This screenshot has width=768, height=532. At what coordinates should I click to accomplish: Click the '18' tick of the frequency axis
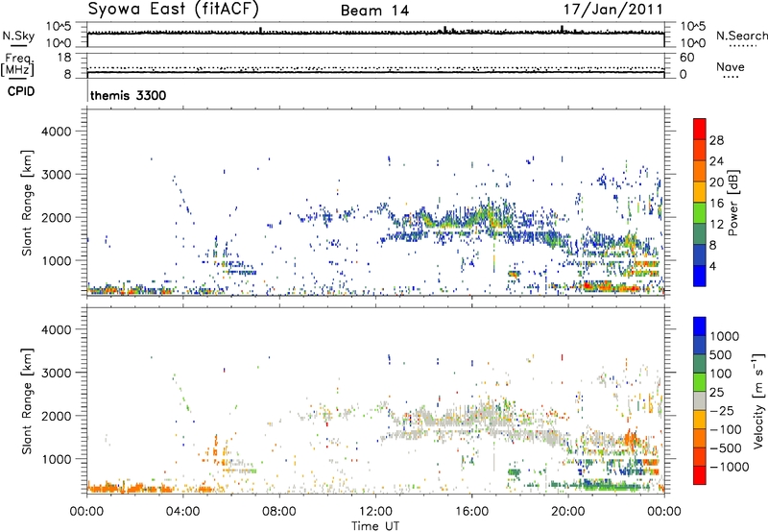click(x=64, y=58)
